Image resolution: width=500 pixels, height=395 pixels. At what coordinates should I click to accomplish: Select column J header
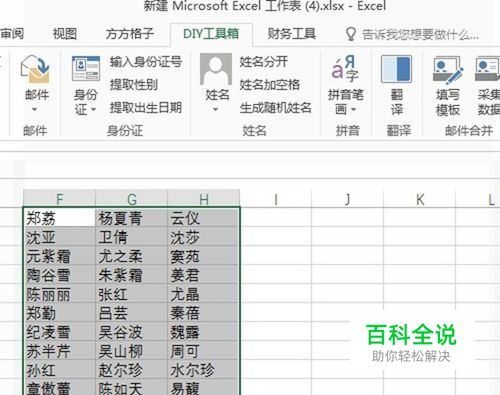(x=348, y=199)
